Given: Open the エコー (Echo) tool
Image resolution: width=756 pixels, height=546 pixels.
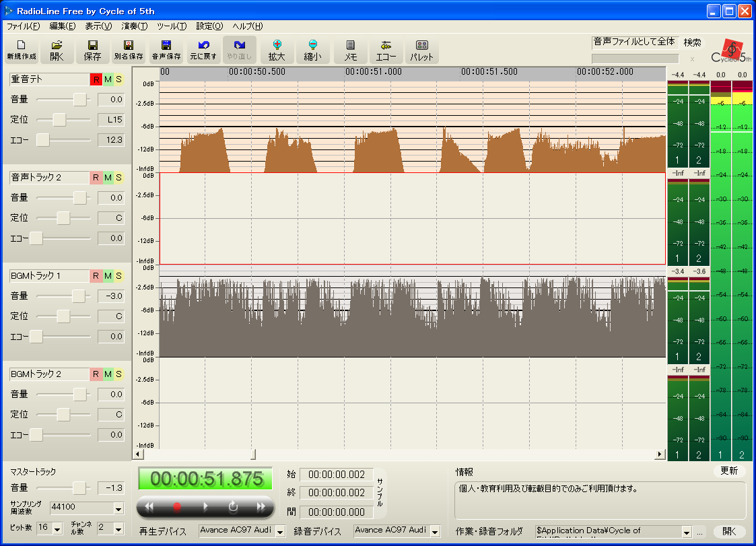Looking at the screenshot, I should tap(386, 50).
